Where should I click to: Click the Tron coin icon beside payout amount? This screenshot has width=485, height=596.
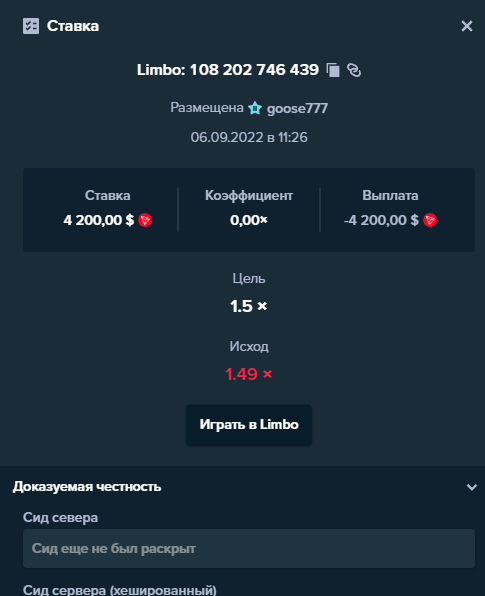430,220
